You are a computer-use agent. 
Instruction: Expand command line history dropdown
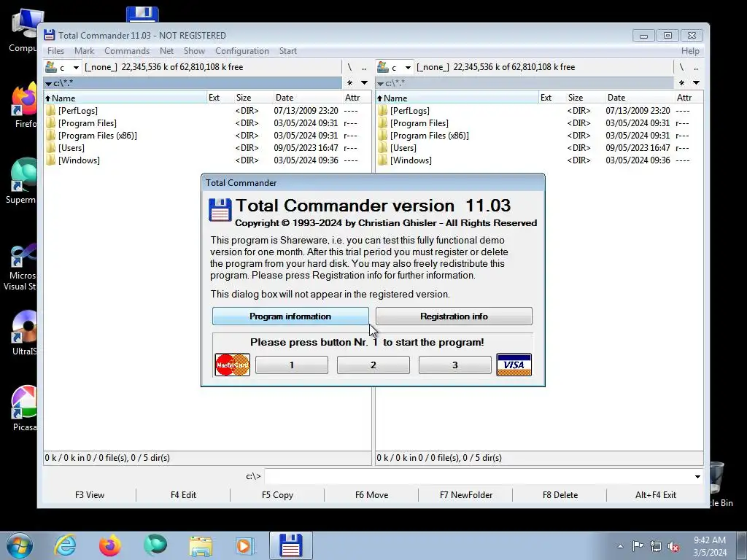tap(697, 476)
